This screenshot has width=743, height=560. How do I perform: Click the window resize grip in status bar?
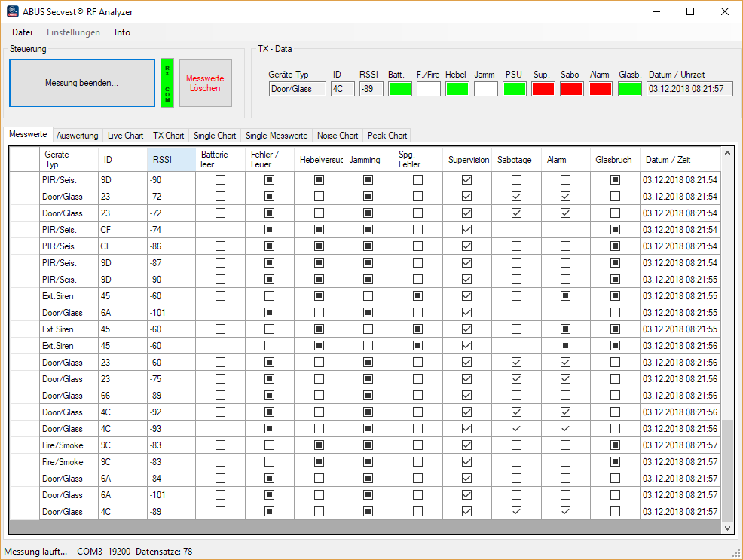click(736, 553)
